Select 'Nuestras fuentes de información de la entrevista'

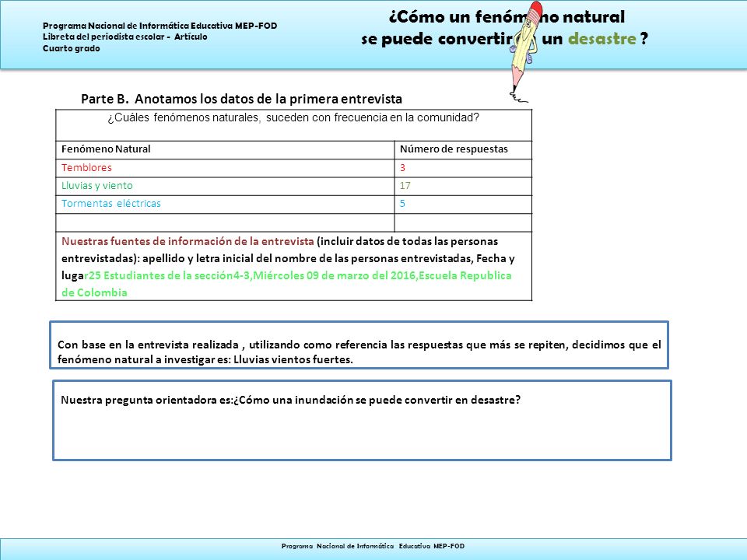click(188, 241)
